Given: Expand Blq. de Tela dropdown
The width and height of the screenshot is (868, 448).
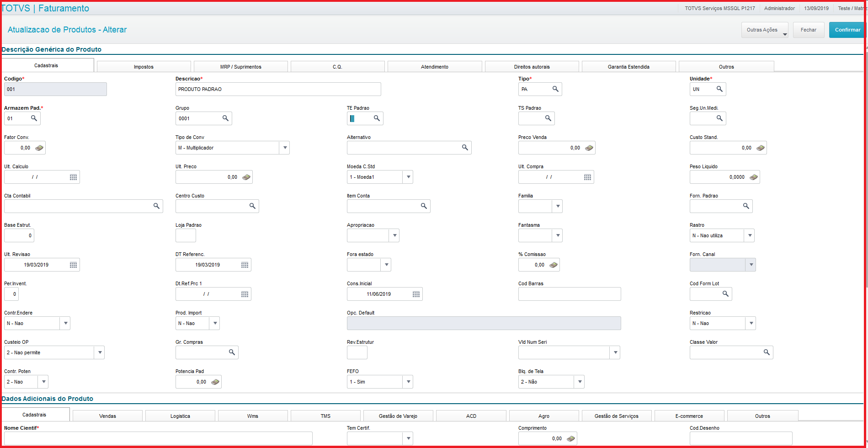Looking at the screenshot, I should coord(579,382).
